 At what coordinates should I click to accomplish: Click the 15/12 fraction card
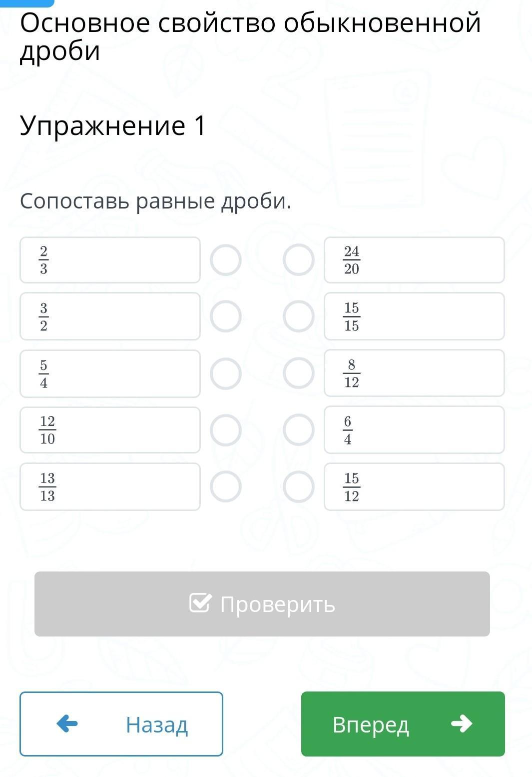click(x=414, y=486)
